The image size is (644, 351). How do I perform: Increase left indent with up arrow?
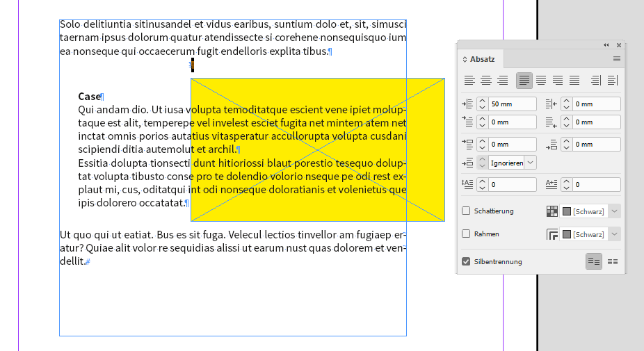[x=482, y=101]
